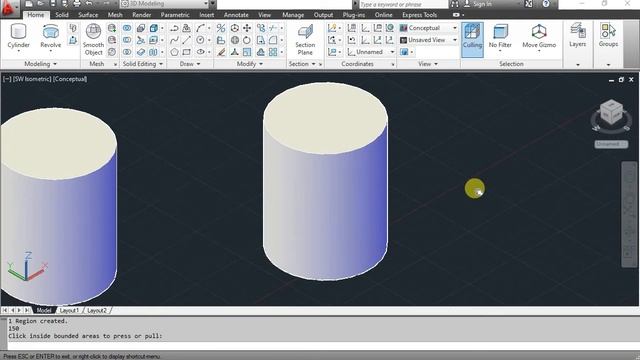Switch to the Layout1 tab
Viewport: 640px width, 360px height.
(69, 310)
